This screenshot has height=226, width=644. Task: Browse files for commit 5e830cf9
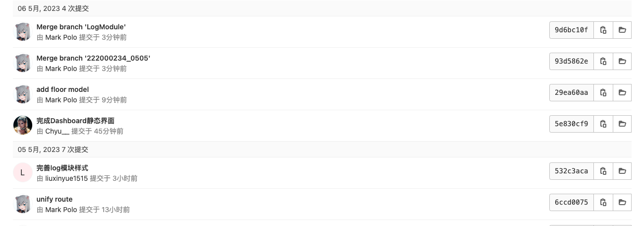(622, 124)
